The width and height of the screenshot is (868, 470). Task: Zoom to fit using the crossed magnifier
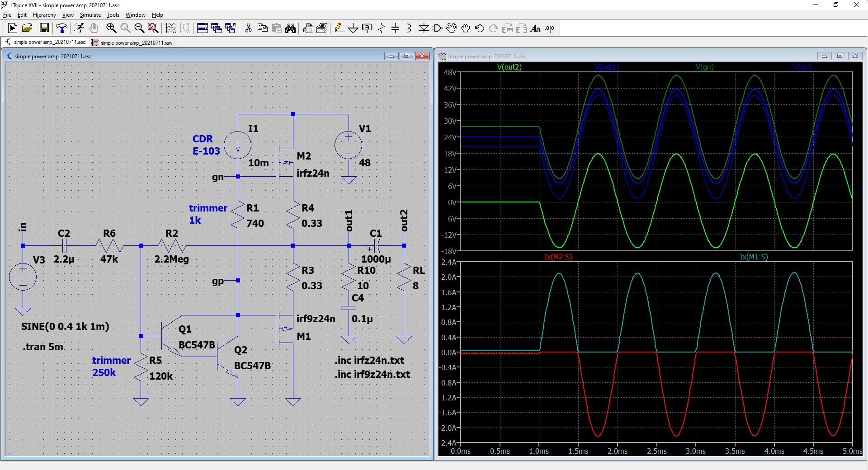(x=153, y=28)
